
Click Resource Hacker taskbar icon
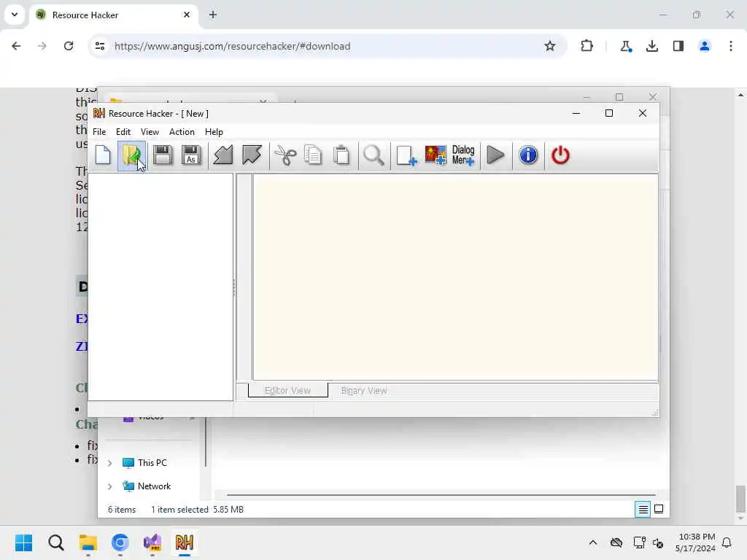tap(185, 542)
